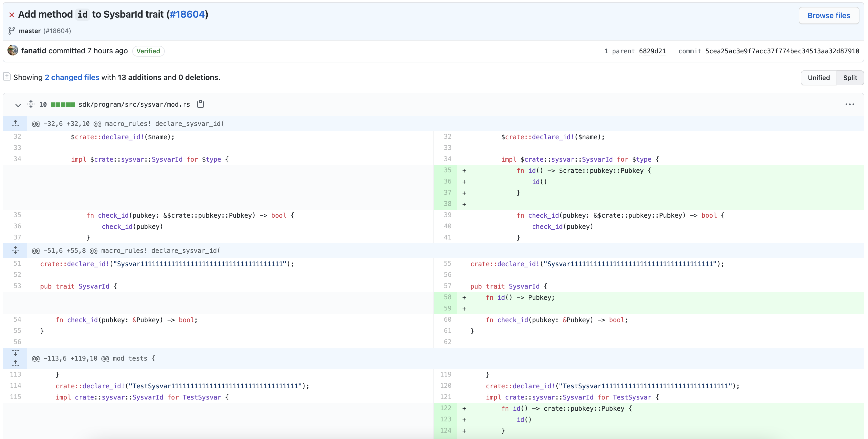The width and height of the screenshot is (868, 439).
Task: Click fanatid's avatar image
Action: pos(13,51)
